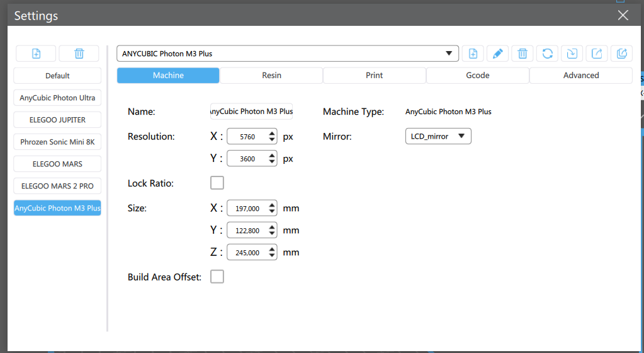Go to the Advanced tab

coord(580,76)
